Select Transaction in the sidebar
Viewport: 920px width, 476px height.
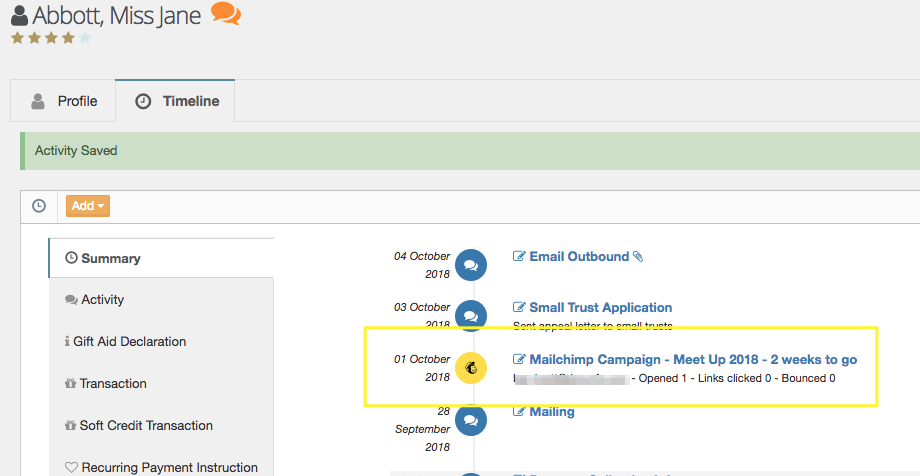[113, 384]
